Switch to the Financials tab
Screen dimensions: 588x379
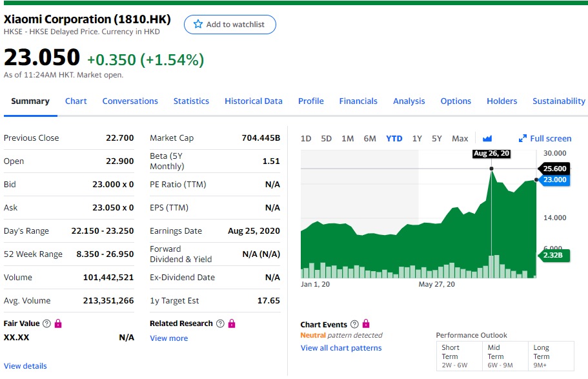coord(358,101)
